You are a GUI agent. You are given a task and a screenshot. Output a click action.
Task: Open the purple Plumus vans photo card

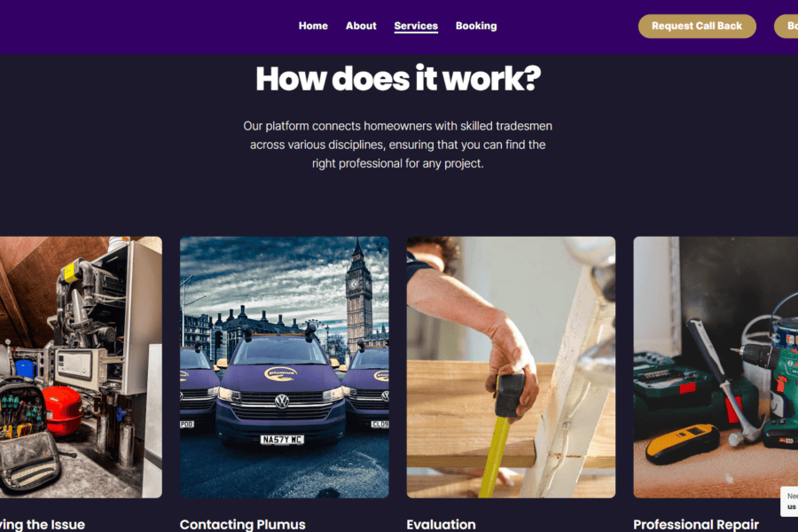pos(284,367)
